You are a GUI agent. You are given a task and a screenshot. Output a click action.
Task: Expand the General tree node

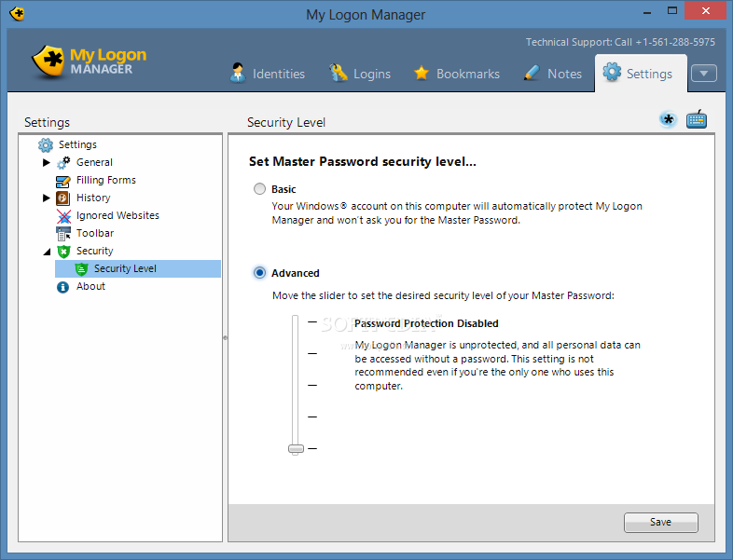(x=47, y=162)
